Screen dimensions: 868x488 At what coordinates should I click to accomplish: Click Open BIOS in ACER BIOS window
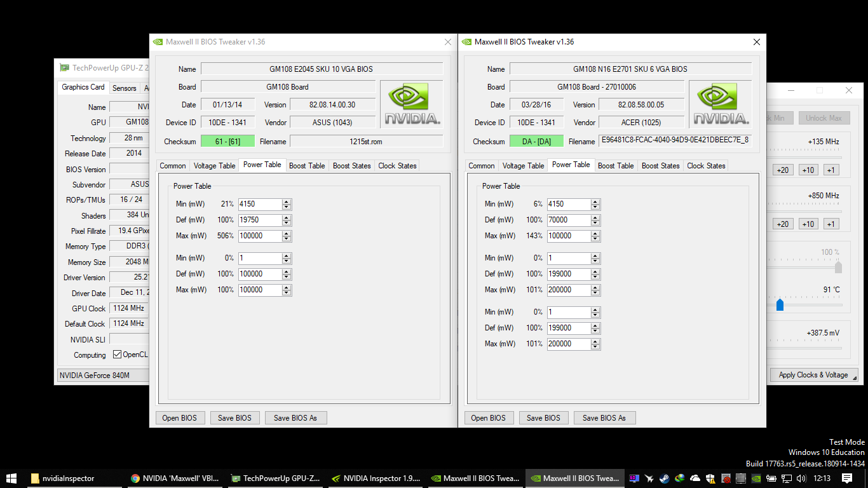pyautogui.click(x=489, y=417)
